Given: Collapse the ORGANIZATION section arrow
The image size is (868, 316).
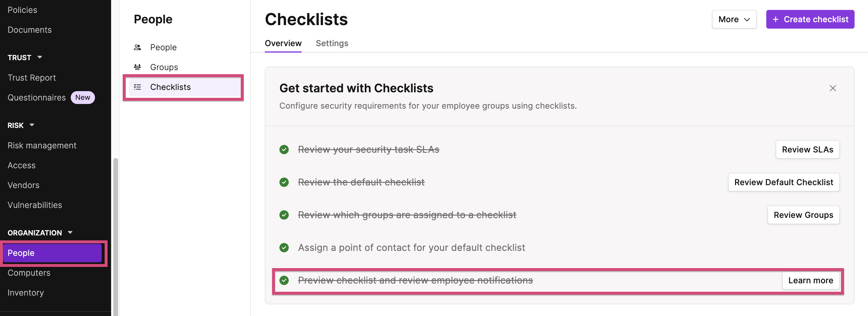Looking at the screenshot, I should point(70,232).
